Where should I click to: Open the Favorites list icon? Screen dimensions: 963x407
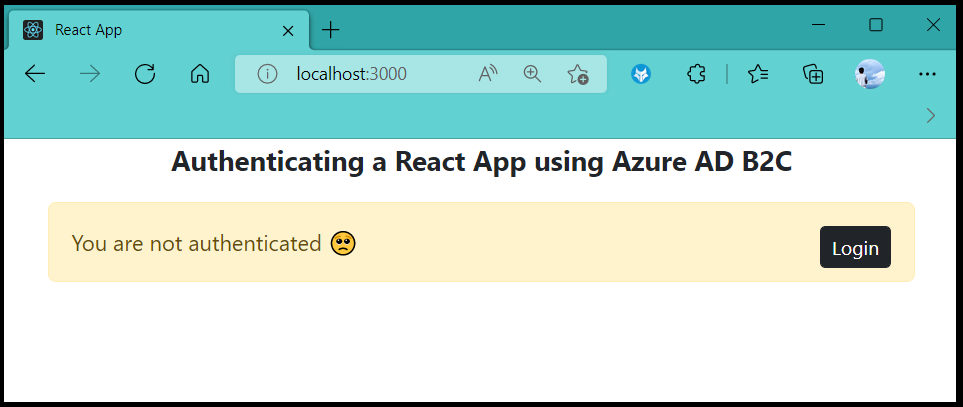point(758,74)
